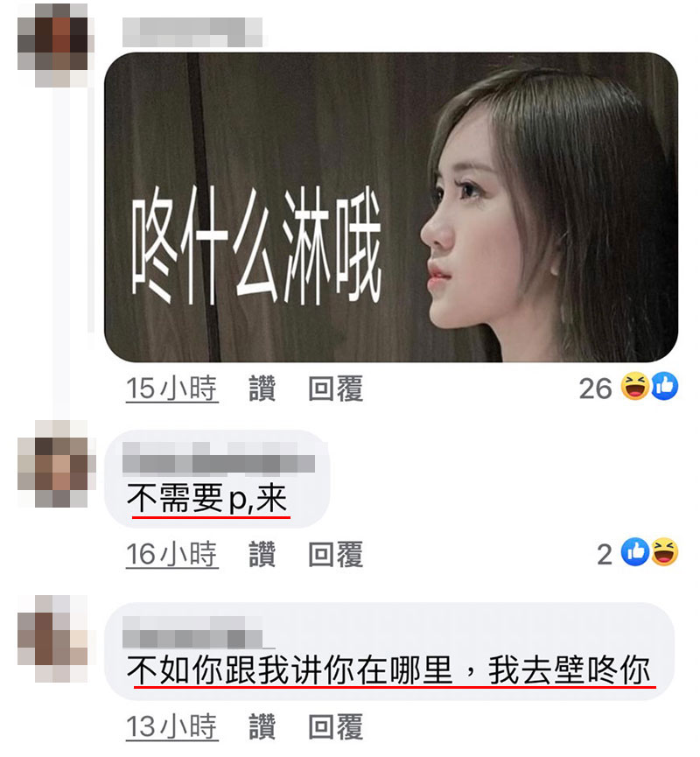700x757 pixels.
Task: Reply to the comment posted 16小時 ago
Action: (336, 554)
